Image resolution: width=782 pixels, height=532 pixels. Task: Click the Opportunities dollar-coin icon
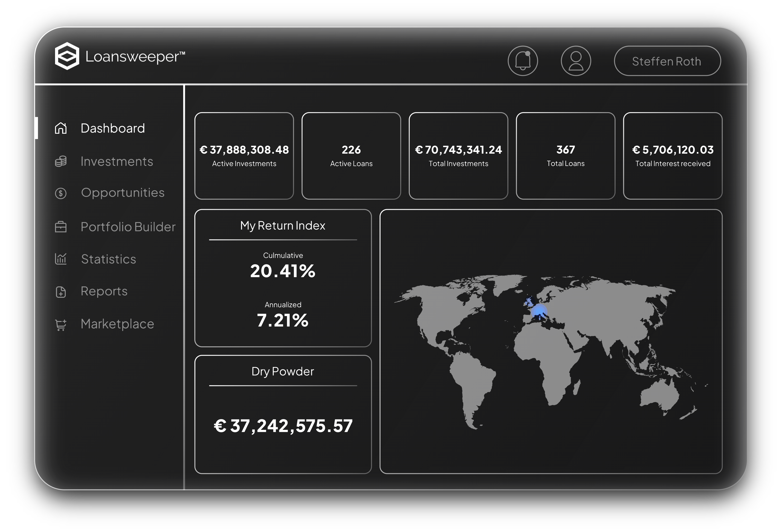[x=61, y=193]
